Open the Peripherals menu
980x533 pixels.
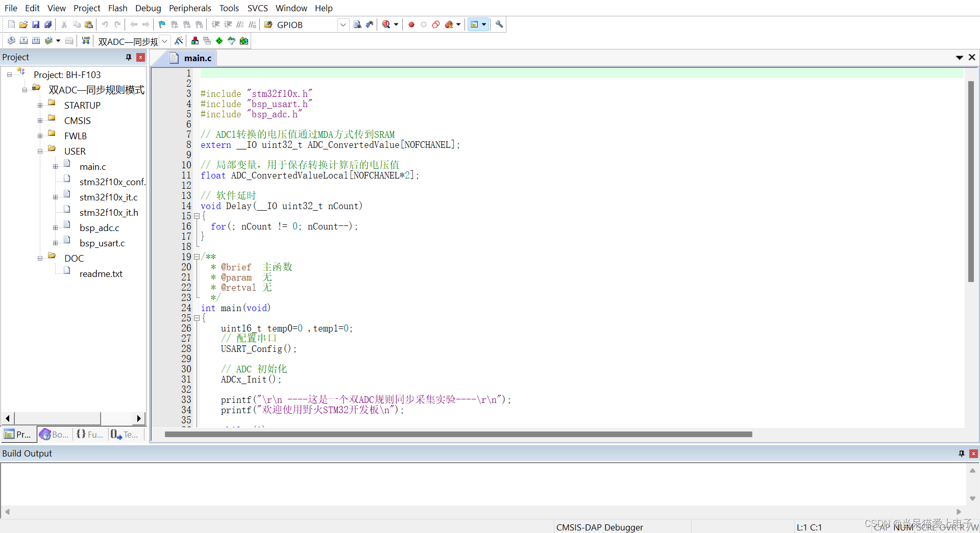(x=190, y=8)
